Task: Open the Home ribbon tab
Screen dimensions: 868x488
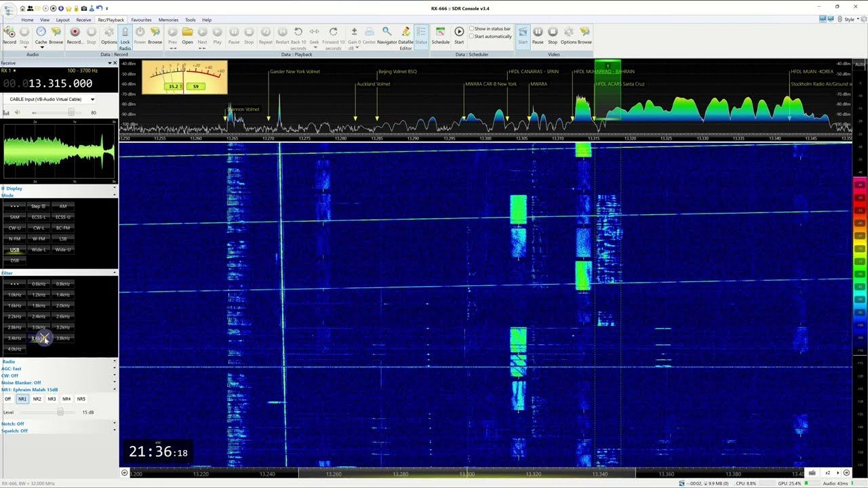Action: pos(27,20)
